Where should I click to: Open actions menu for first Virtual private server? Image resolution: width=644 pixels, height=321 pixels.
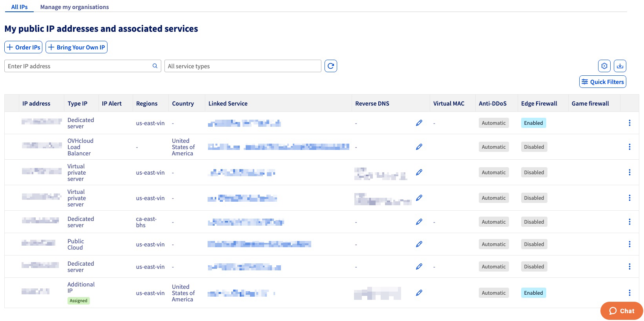point(629,172)
